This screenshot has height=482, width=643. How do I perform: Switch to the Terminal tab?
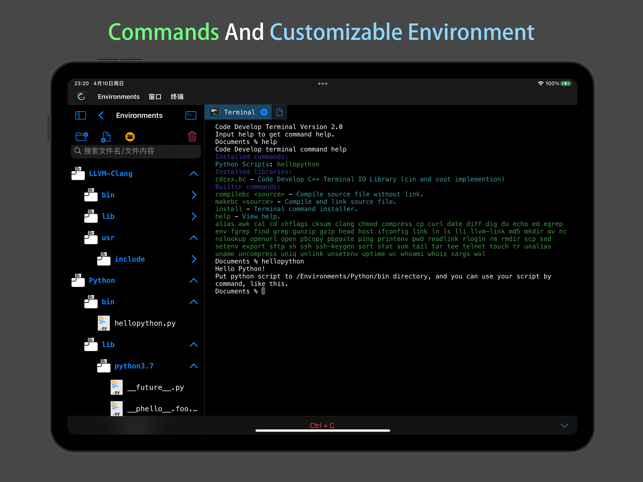tap(239, 112)
